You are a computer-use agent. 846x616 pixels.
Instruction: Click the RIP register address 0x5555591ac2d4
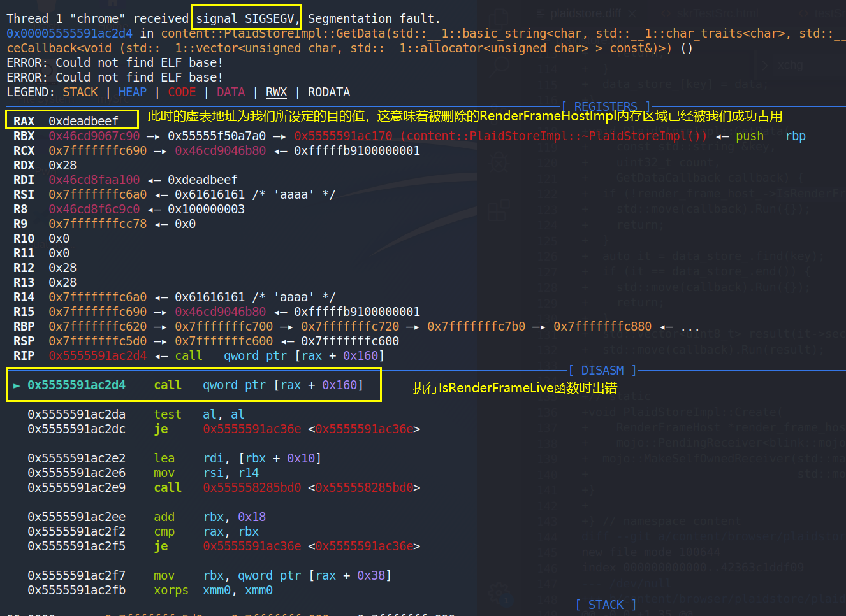point(98,356)
